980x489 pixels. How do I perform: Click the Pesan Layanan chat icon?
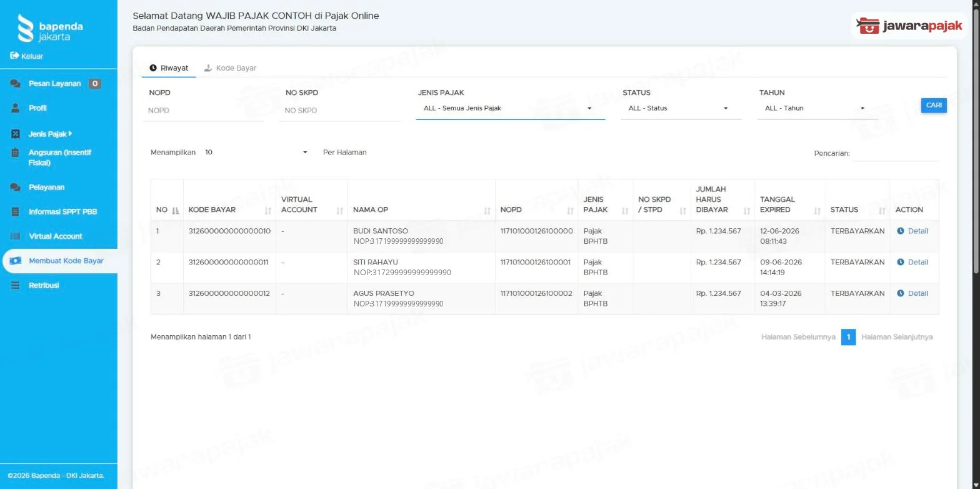click(16, 84)
